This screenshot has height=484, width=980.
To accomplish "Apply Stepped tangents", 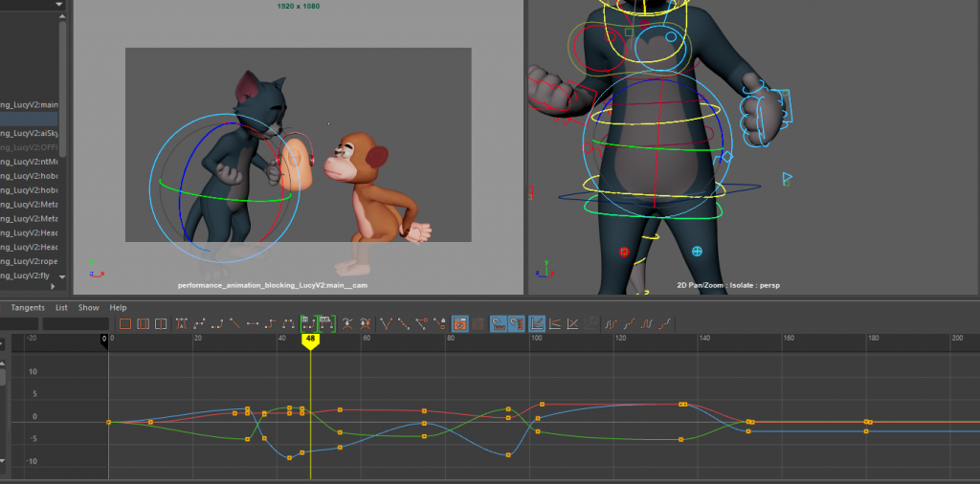I will click(x=270, y=323).
